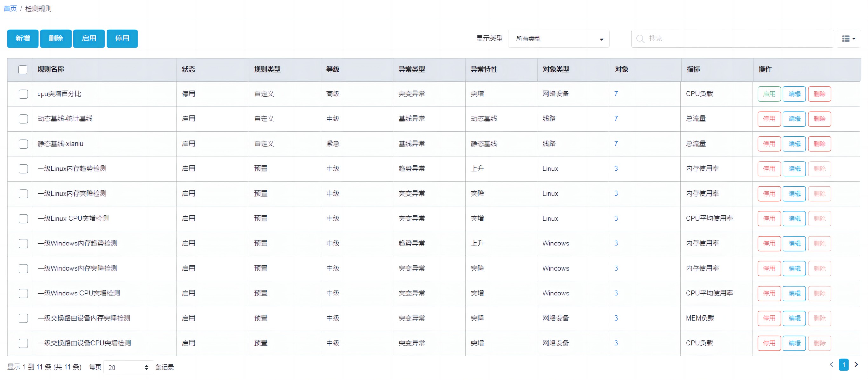Edit the 一级Windows CPU突增检测 rule
This screenshot has width=868, height=380.
[x=795, y=293]
